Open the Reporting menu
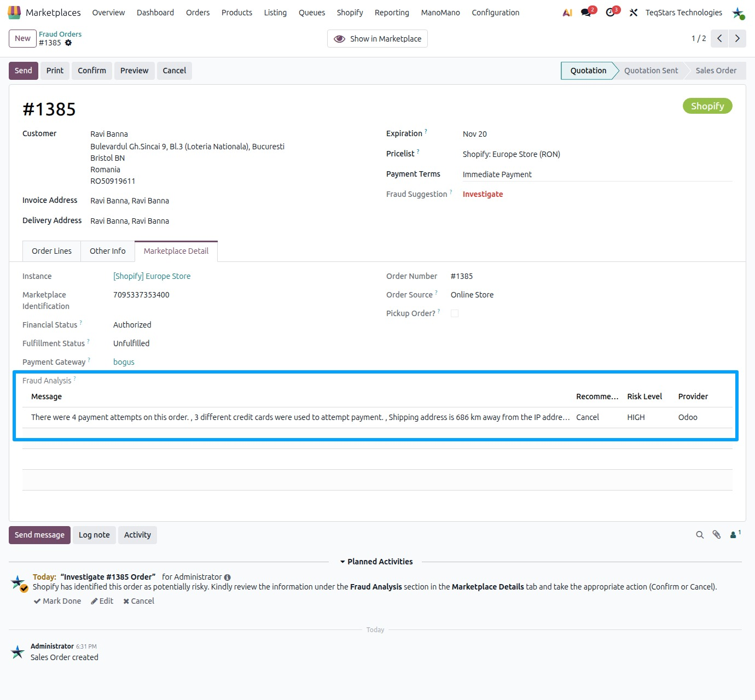Screen dimensions: 755x700 tap(392, 13)
